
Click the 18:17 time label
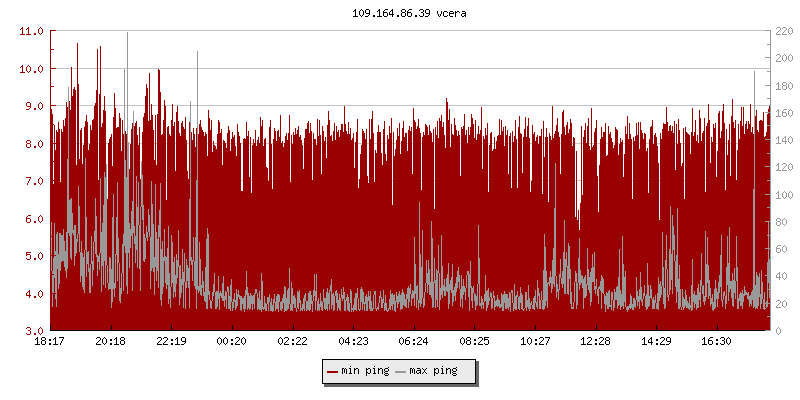[x=50, y=342]
